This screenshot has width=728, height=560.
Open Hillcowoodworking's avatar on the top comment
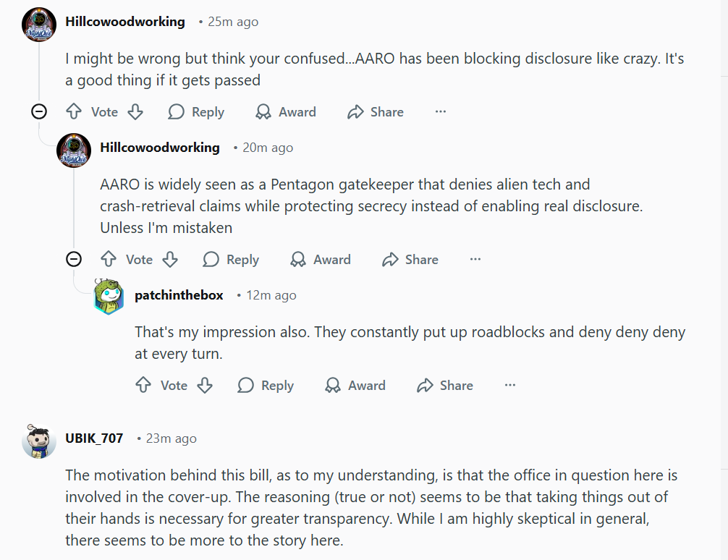[40, 25]
